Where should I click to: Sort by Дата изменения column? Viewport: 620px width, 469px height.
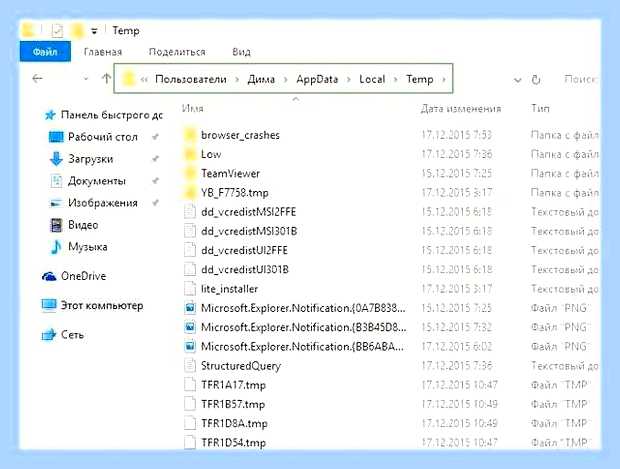pos(461,109)
